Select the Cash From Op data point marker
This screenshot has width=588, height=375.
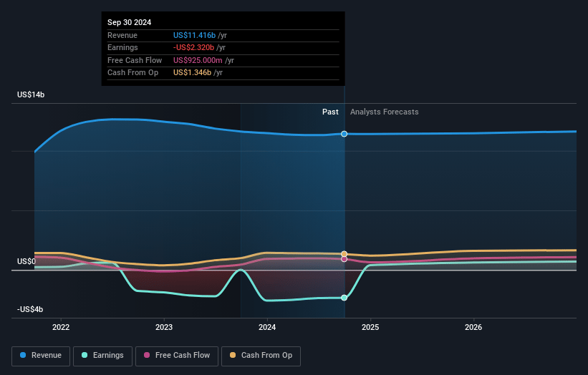tap(344, 254)
